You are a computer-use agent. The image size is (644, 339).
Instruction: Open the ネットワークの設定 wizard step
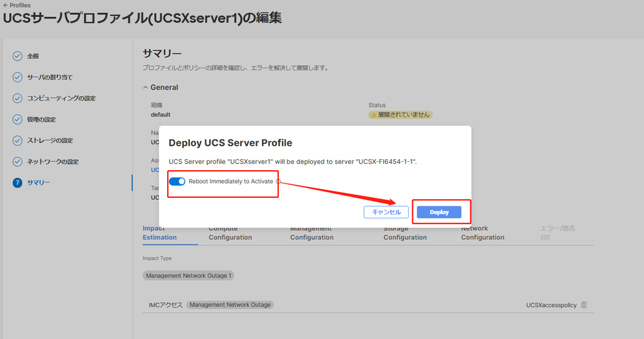[53, 162]
